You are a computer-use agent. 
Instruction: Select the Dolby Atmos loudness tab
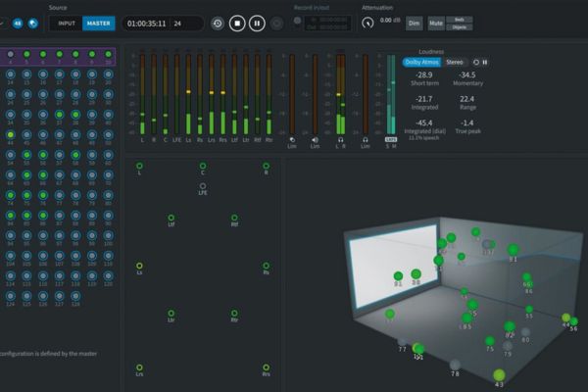[421, 62]
